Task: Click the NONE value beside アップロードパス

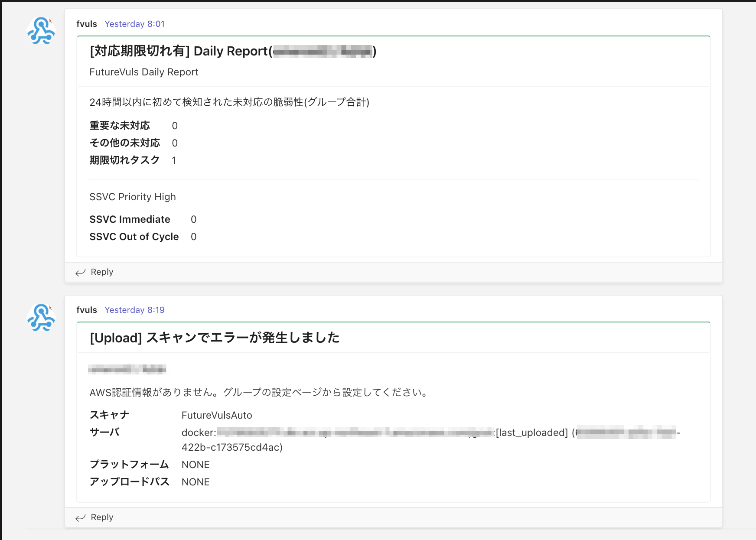Action: click(x=196, y=482)
